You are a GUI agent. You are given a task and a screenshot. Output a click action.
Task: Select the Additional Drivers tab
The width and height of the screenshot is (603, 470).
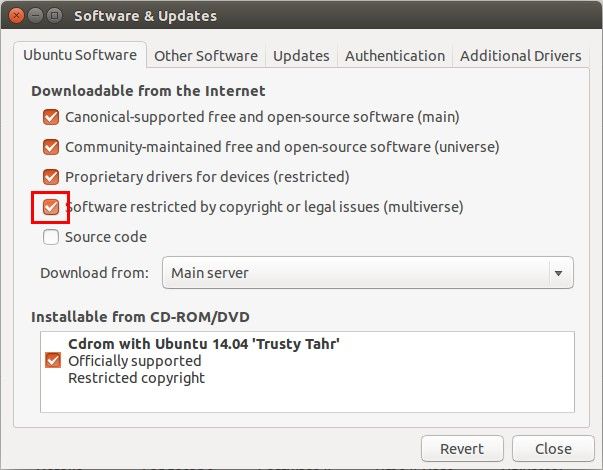point(520,56)
